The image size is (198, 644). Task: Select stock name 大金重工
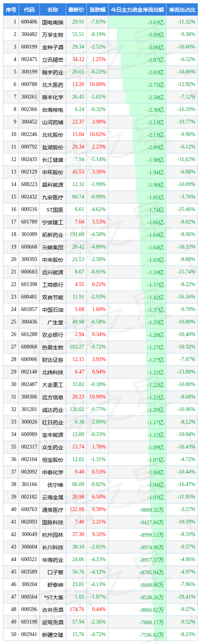coord(53,385)
